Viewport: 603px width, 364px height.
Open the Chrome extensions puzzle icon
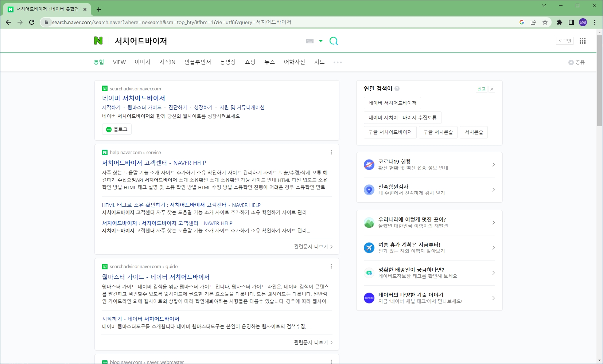tap(560, 22)
